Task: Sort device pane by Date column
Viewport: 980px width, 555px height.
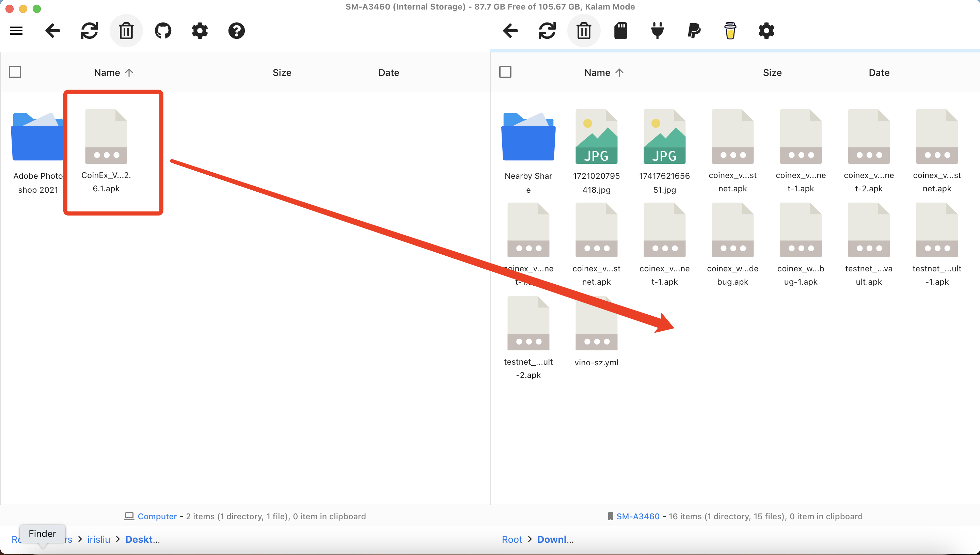Action: [x=879, y=73]
